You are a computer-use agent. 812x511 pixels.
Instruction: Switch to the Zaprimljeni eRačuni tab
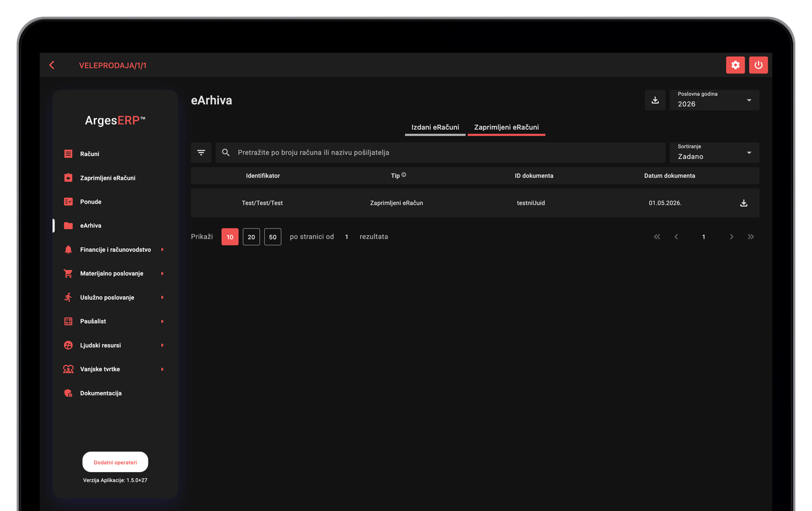[x=506, y=127]
